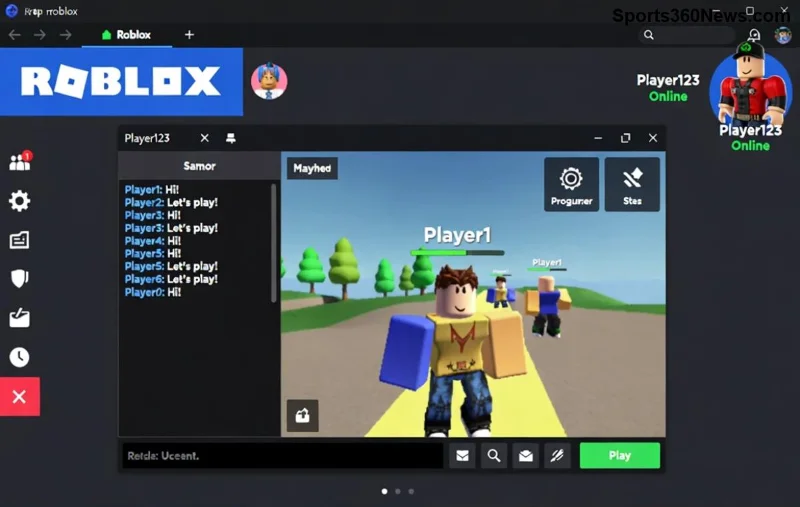Click the green Online status in the header

668,96
